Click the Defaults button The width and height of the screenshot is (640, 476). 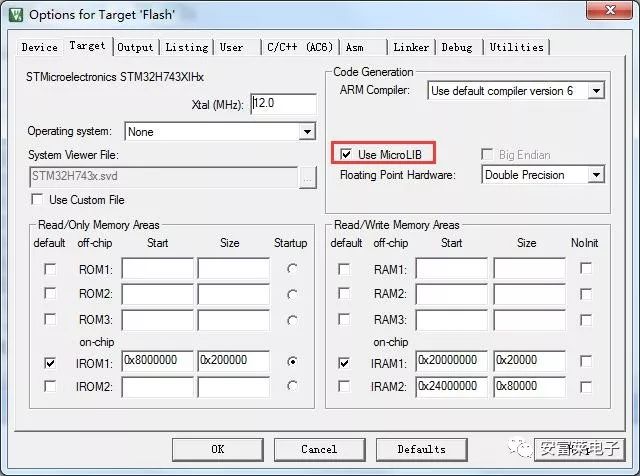pos(422,449)
